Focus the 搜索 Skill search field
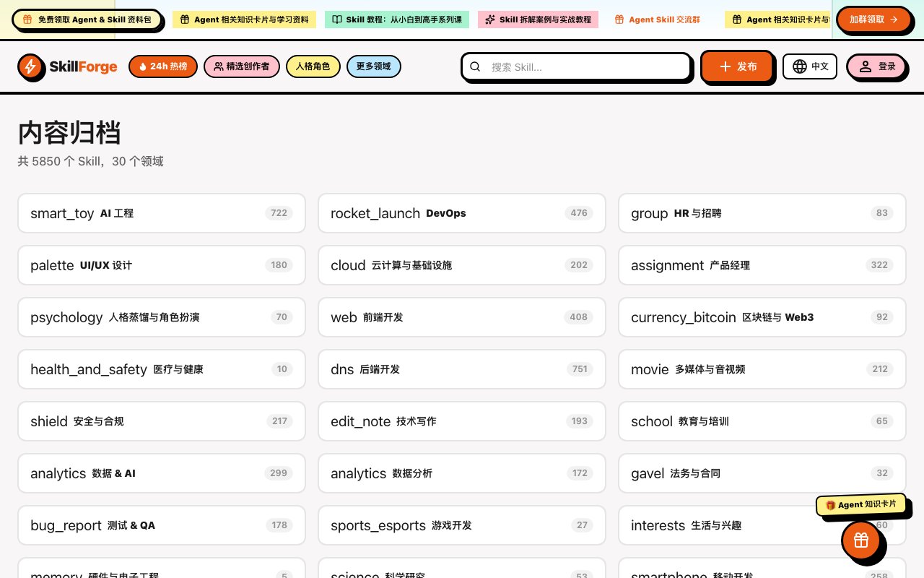Viewport: 924px width, 578px height. [576, 66]
